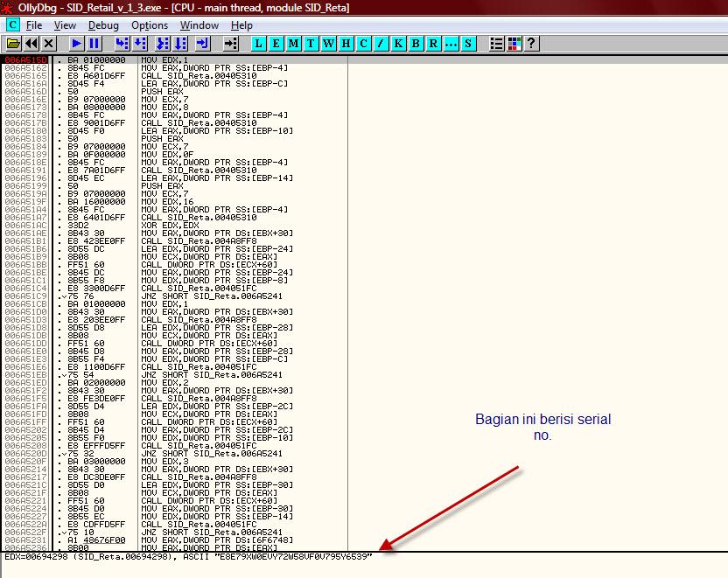This screenshot has height=578, width=728.
Task: Click the OllyDbg red bug title icon
Action: click(6, 8)
